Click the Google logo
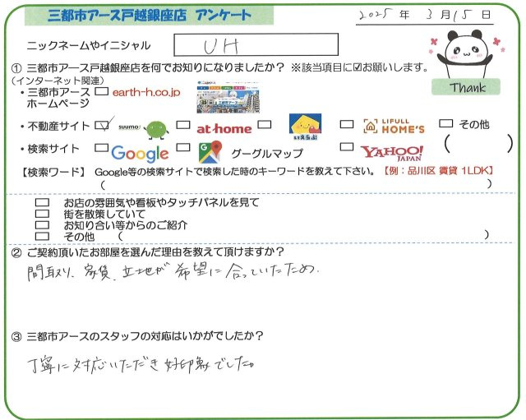Image resolution: width=526 pixels, height=420 pixels. pyautogui.click(x=140, y=153)
